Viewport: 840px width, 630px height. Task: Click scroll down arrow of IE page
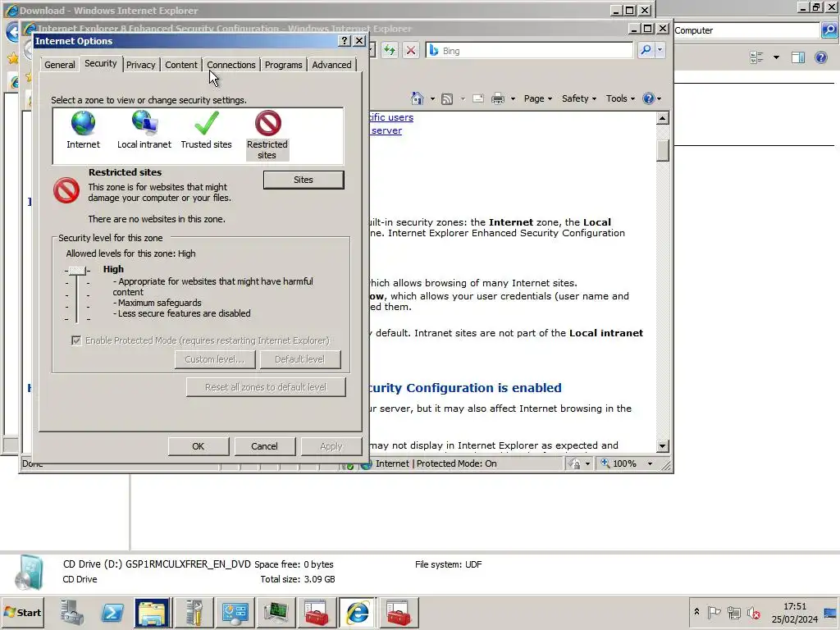663,445
